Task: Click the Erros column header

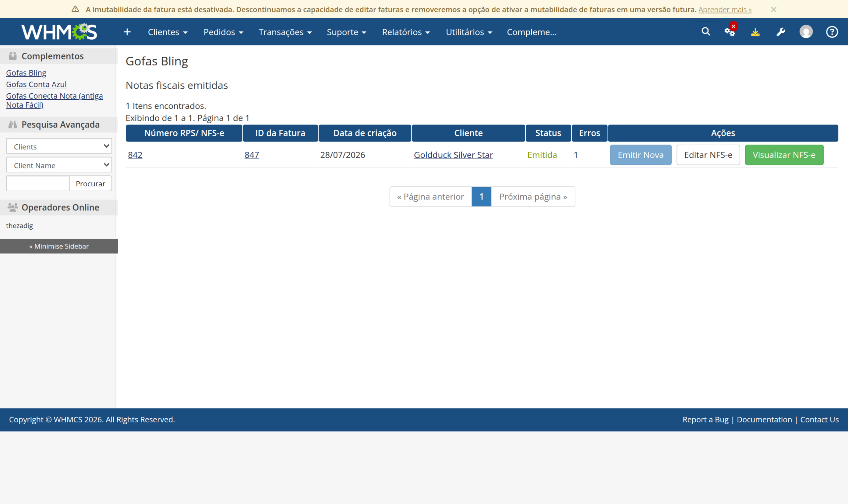Action: [589, 133]
